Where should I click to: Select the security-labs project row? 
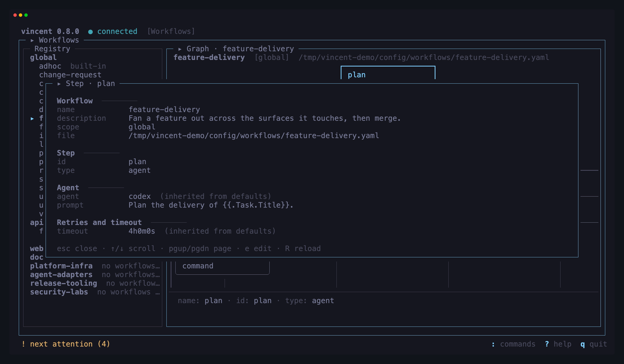(95, 292)
